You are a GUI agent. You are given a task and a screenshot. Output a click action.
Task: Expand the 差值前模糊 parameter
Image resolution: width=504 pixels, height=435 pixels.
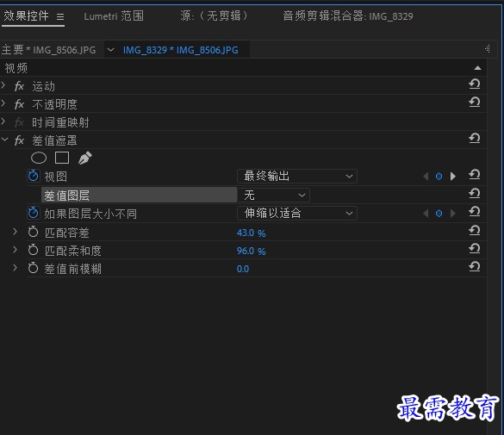click(x=15, y=267)
